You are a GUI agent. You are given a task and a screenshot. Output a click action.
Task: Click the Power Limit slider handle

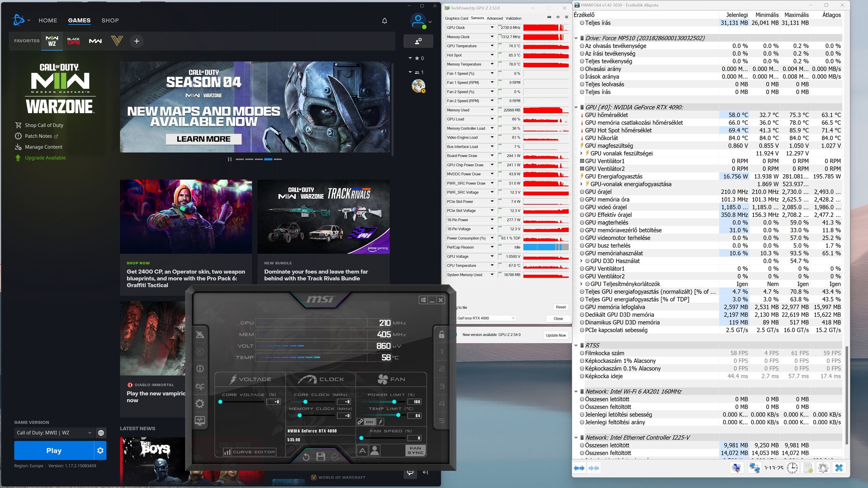point(394,402)
